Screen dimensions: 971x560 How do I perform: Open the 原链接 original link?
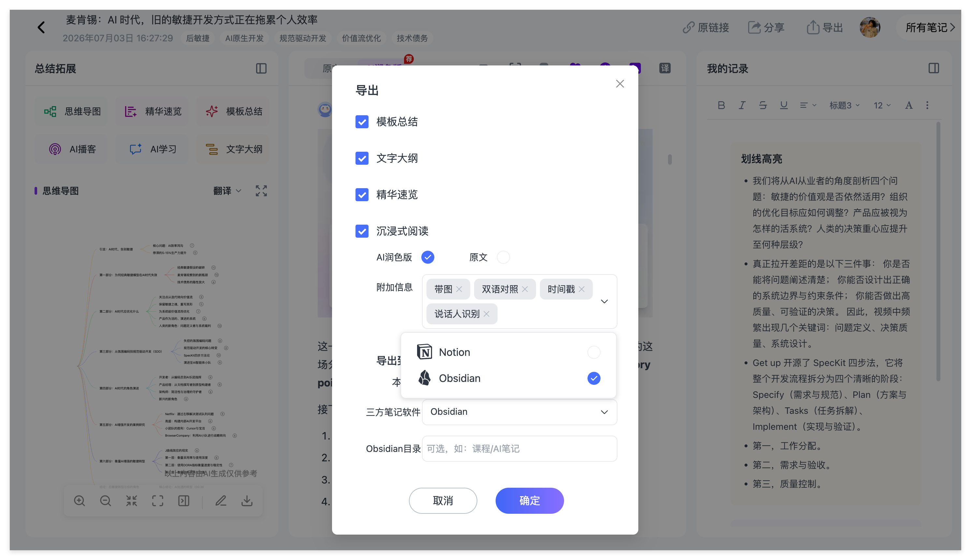[705, 27]
